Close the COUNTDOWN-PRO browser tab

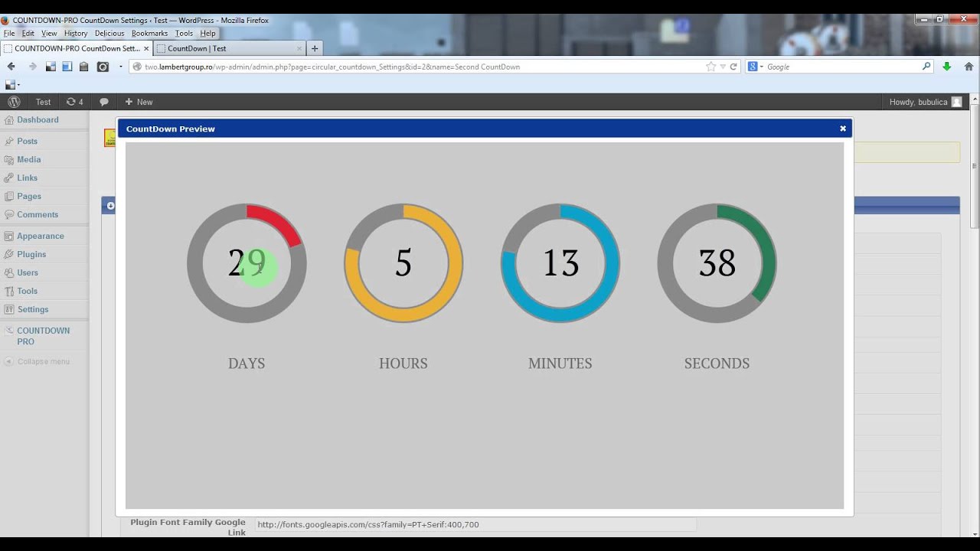point(146,48)
